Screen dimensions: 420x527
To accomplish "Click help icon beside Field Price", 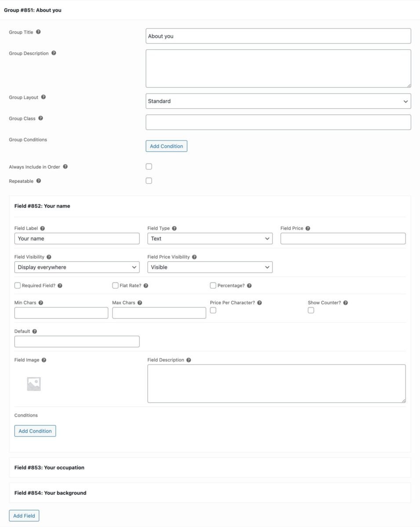I will tap(308, 228).
